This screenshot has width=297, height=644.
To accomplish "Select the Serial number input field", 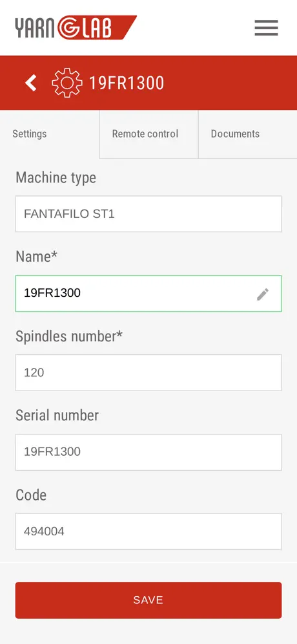I will pos(148,452).
